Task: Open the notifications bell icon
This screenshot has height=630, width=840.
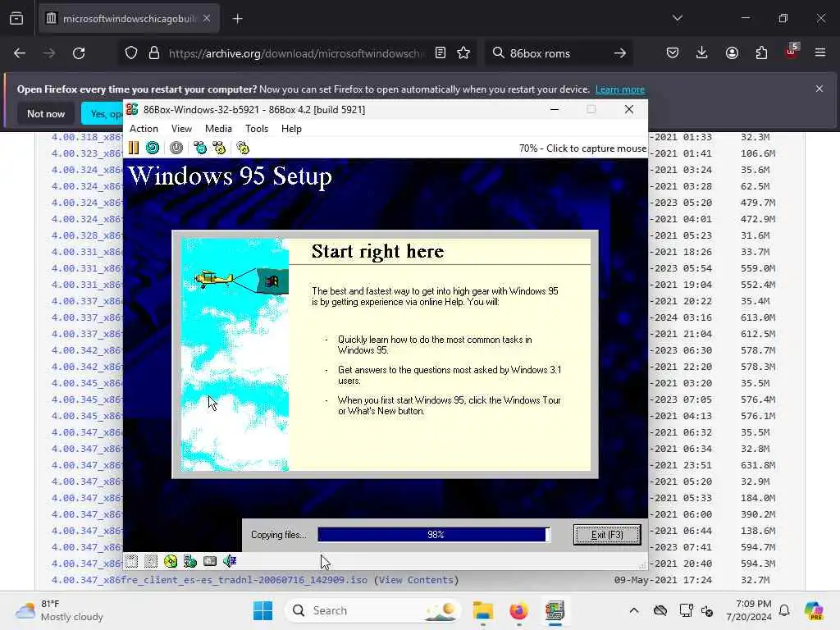Action: pos(784,610)
